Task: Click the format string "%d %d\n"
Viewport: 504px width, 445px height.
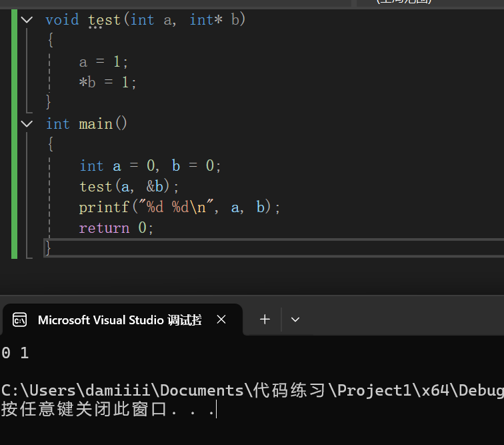Action: 176,207
